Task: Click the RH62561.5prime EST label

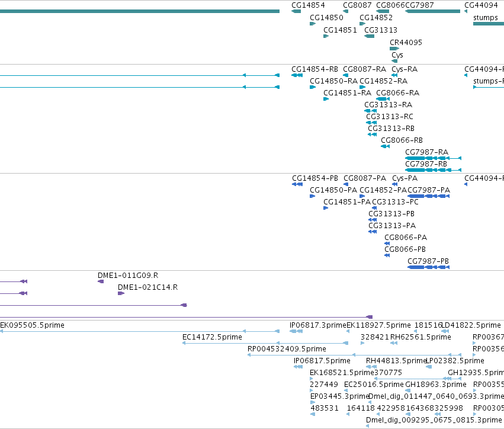Action: point(420,337)
